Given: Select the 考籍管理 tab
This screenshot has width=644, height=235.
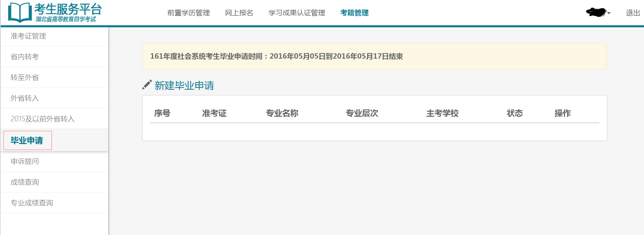Looking at the screenshot, I should (x=354, y=13).
